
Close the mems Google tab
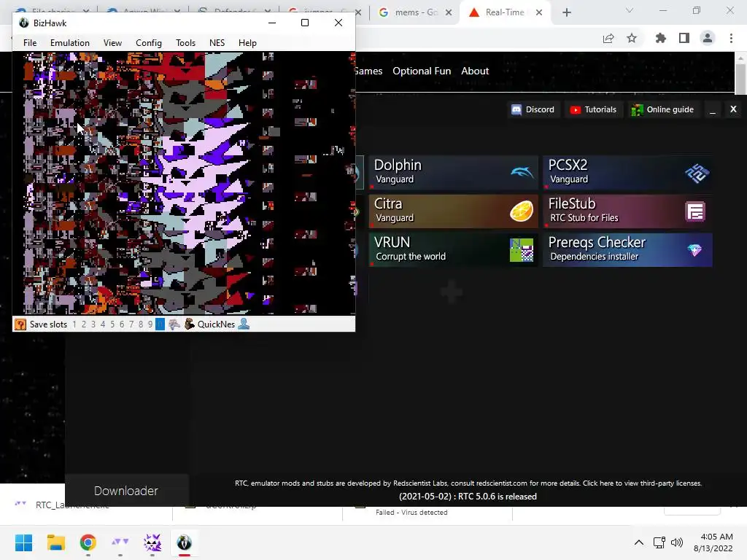pyautogui.click(x=449, y=12)
